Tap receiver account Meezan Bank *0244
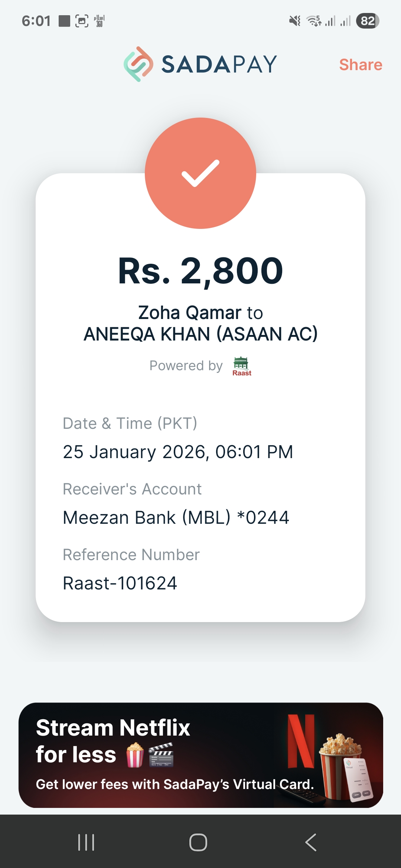 (x=176, y=517)
